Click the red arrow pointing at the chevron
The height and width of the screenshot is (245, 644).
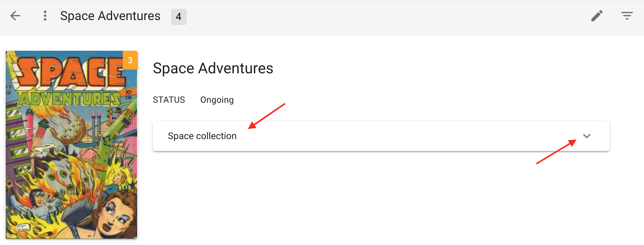[556, 152]
